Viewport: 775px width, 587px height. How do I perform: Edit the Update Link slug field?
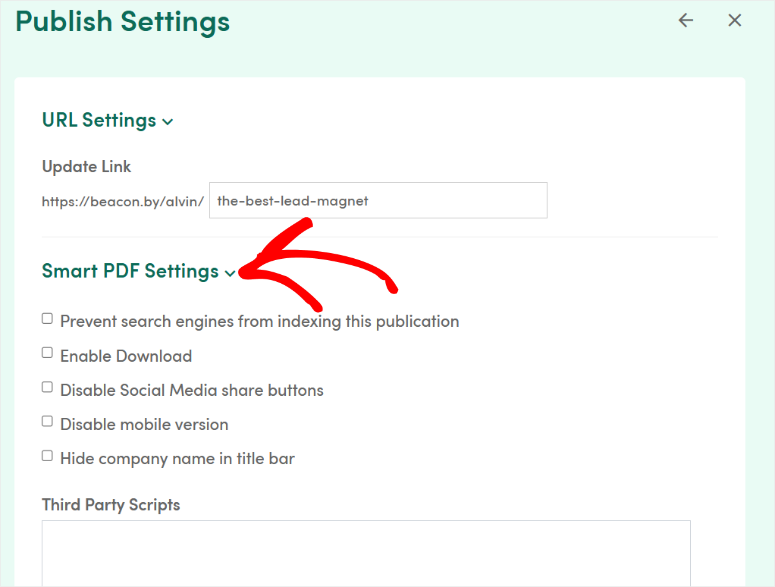pos(378,201)
